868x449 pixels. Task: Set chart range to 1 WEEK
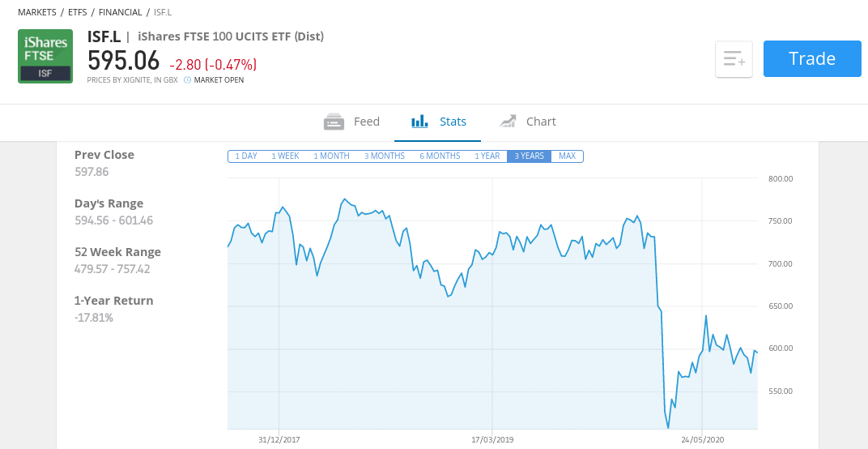point(285,156)
